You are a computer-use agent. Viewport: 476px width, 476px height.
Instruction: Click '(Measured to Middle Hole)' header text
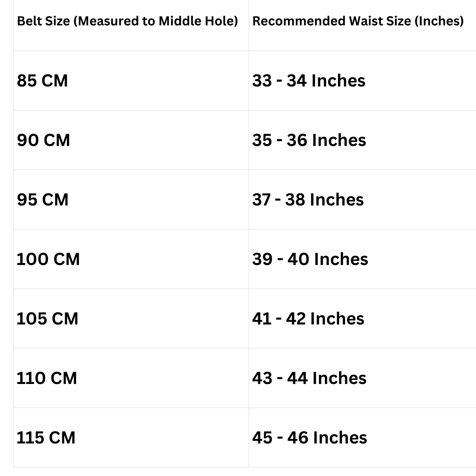(156, 21)
